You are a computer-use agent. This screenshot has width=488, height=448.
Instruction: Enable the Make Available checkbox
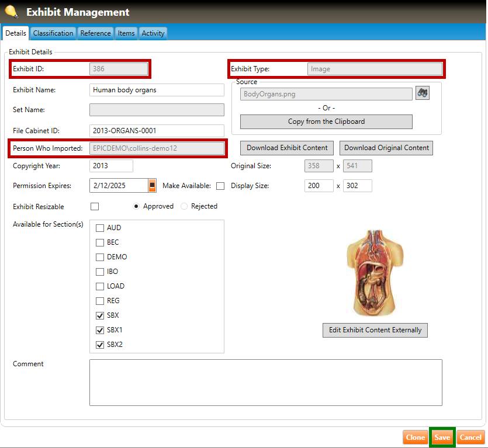click(x=220, y=186)
